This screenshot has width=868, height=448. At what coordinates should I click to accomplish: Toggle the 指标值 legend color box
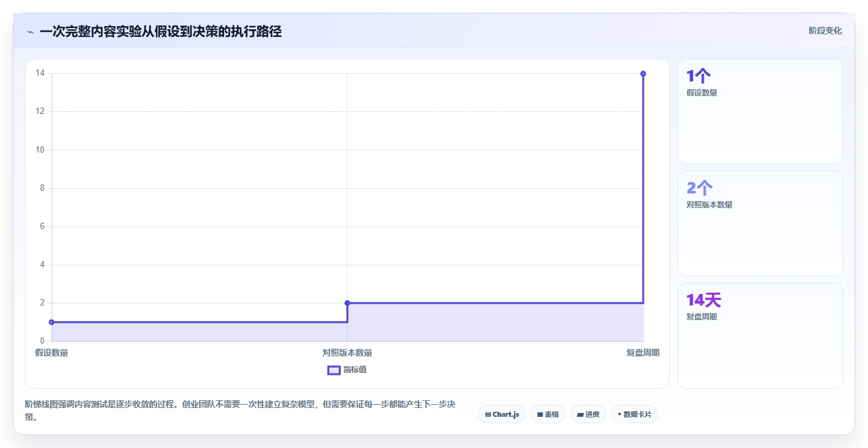pyautogui.click(x=334, y=370)
